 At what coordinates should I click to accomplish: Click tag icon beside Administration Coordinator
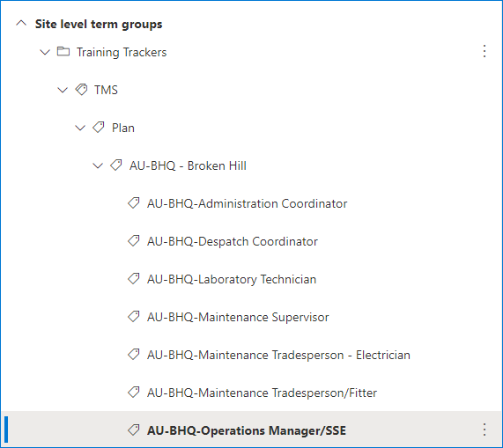click(x=134, y=202)
